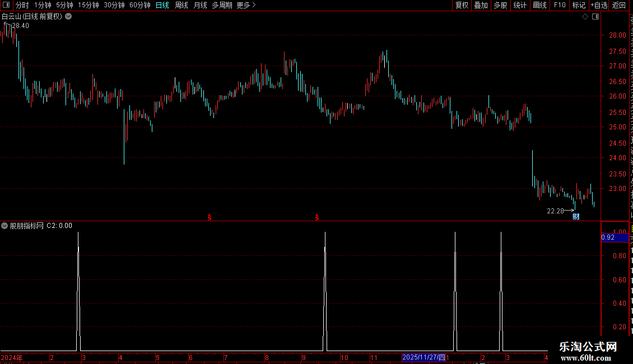Click the 财 financial marker icon
Screen dimensions: 633x364
click(x=576, y=217)
